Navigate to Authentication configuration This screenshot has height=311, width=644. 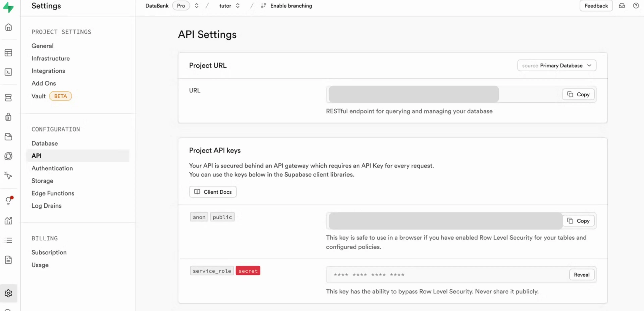pyautogui.click(x=52, y=168)
